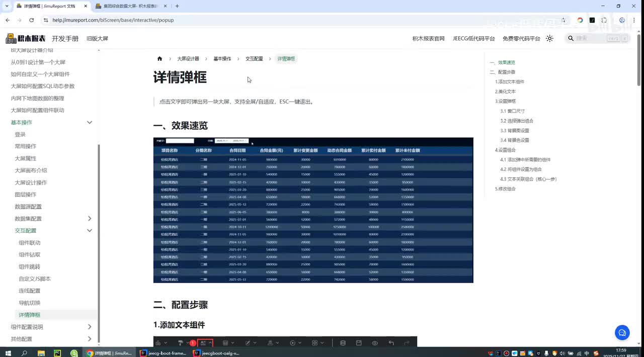Jump to 3.设置弹框 in page outline
This screenshot has height=357, width=644.
(505, 102)
